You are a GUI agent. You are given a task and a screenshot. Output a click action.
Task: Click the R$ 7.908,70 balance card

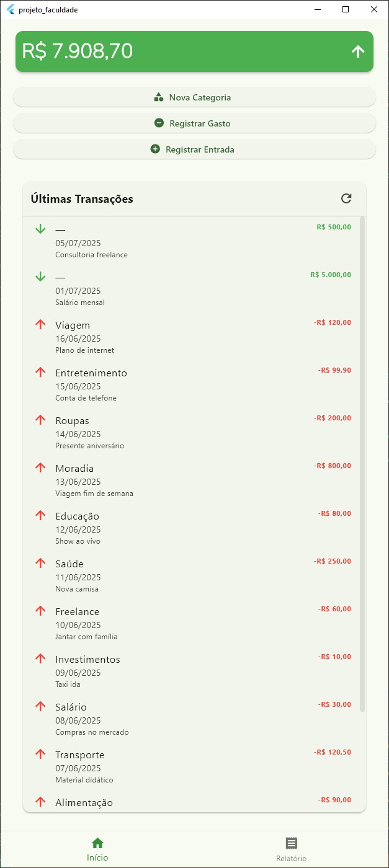click(194, 51)
